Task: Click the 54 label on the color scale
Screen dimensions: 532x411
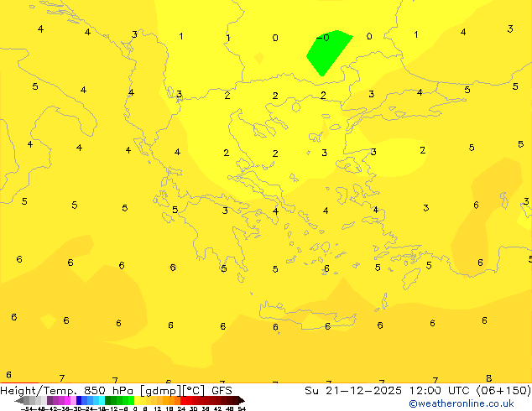Action: point(242,408)
